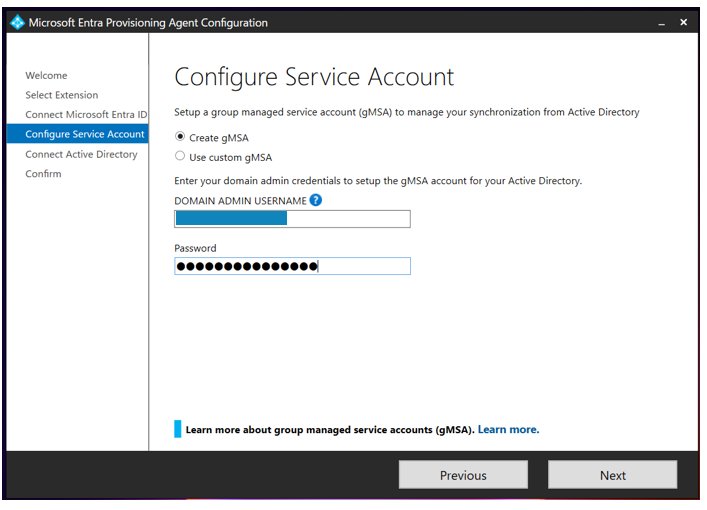707x510 pixels.
Task: Click 'Setup a group managed service account' description
Action: [x=407, y=112]
